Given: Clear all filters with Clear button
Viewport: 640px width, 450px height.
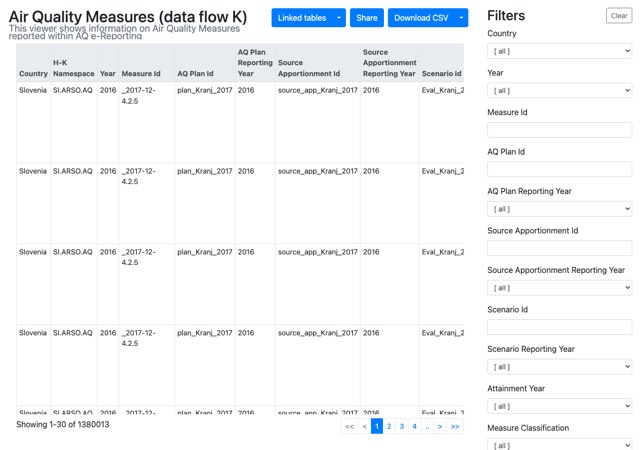Looking at the screenshot, I should click(x=619, y=16).
